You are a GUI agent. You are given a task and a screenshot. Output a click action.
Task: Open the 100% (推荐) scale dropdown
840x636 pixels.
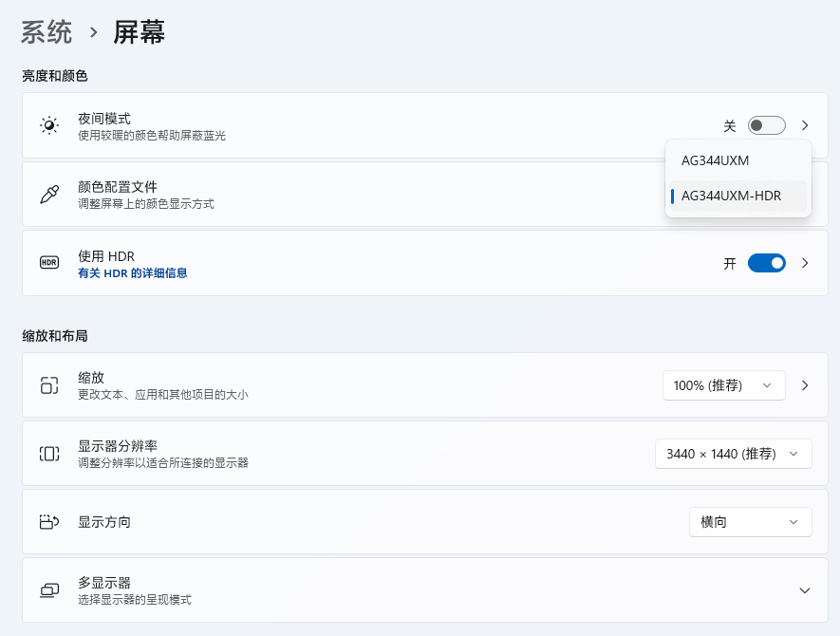[x=724, y=385]
